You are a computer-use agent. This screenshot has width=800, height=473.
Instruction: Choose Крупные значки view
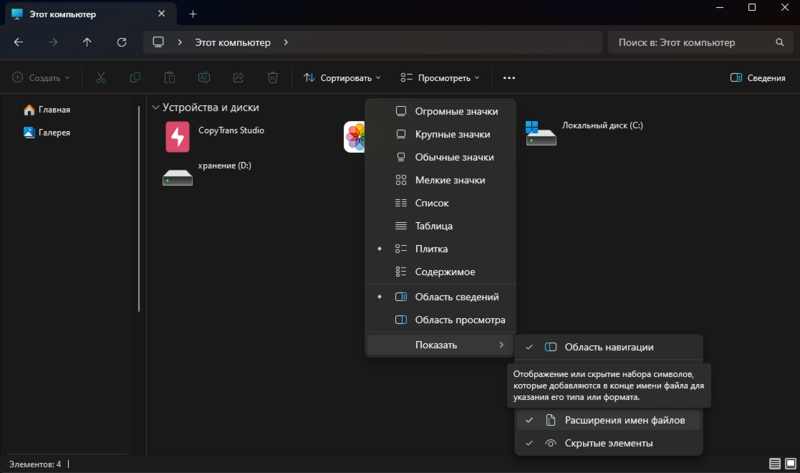tap(441, 134)
